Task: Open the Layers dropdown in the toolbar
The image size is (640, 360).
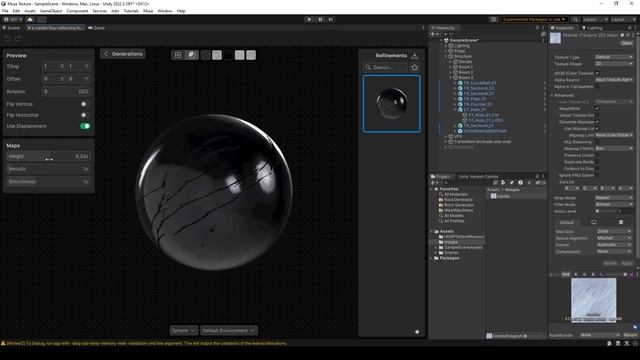Action: point(595,19)
